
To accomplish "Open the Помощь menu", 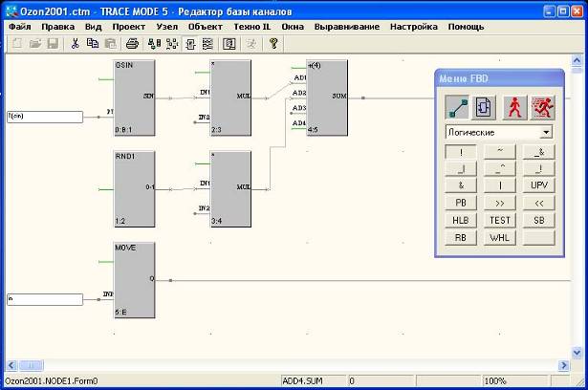I will pos(466,27).
